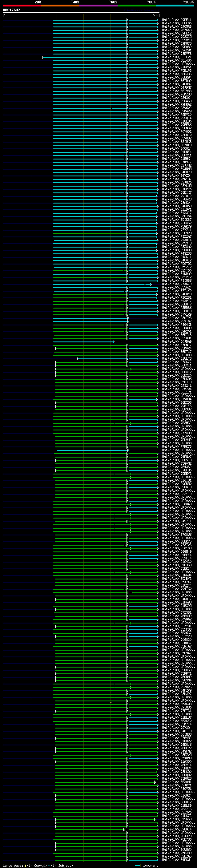
Task: Open the UniRef100_B4FM07 hit
Action: click(176, 84)
